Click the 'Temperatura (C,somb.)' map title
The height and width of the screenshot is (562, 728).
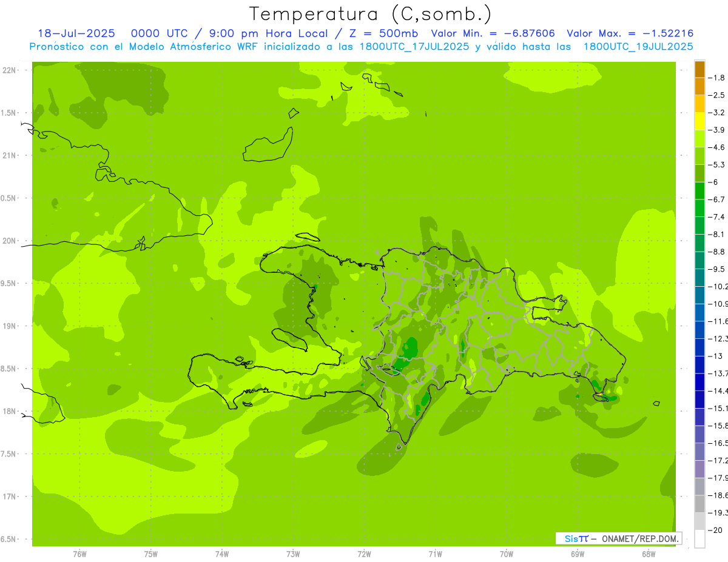[x=371, y=14]
